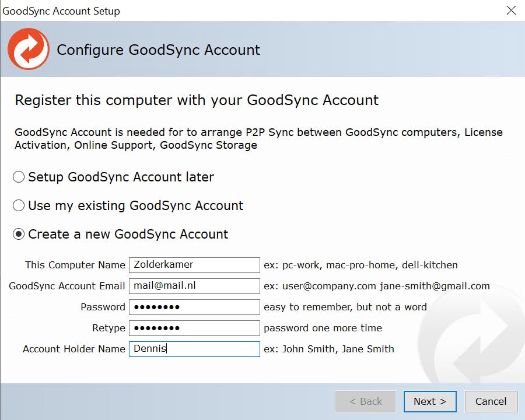Close the GoodSync Account Setup window

[x=511, y=10]
